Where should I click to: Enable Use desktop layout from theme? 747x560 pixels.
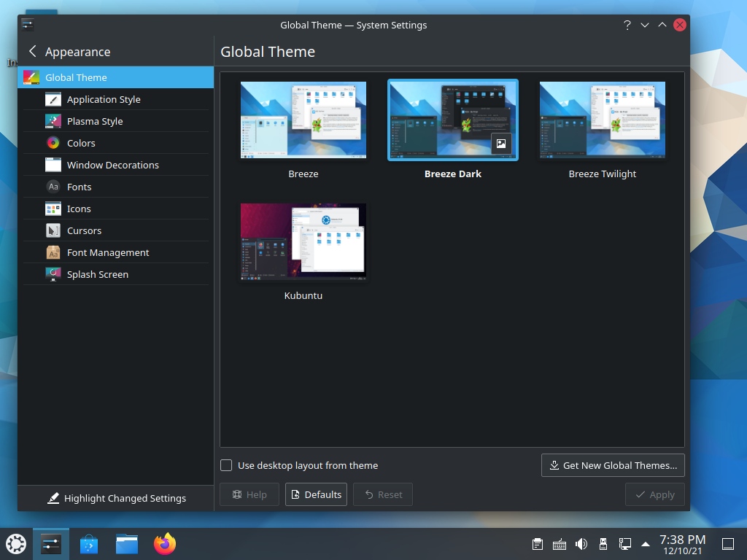[x=226, y=465]
